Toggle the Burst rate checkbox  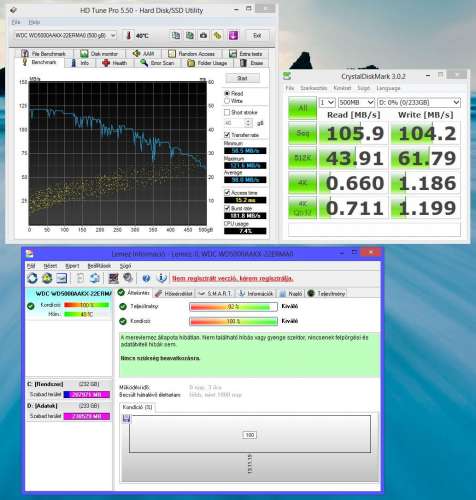pyautogui.click(x=227, y=208)
